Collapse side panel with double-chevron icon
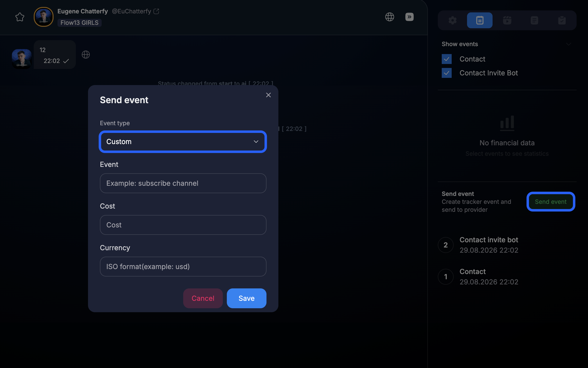The image size is (588, 368). tap(409, 17)
